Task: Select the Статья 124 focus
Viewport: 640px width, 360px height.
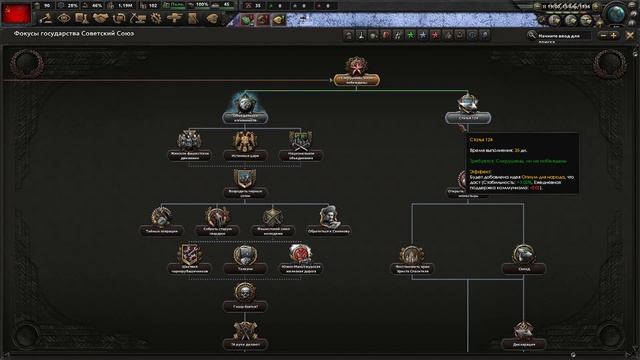Action: pyautogui.click(x=468, y=109)
